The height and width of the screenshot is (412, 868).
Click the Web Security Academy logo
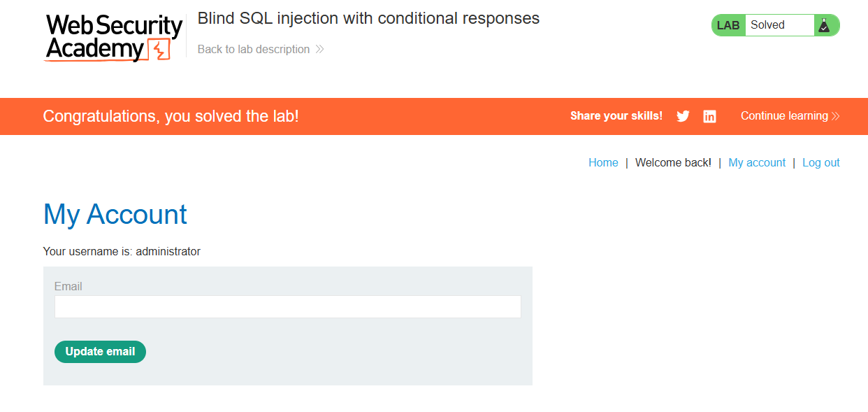click(114, 38)
